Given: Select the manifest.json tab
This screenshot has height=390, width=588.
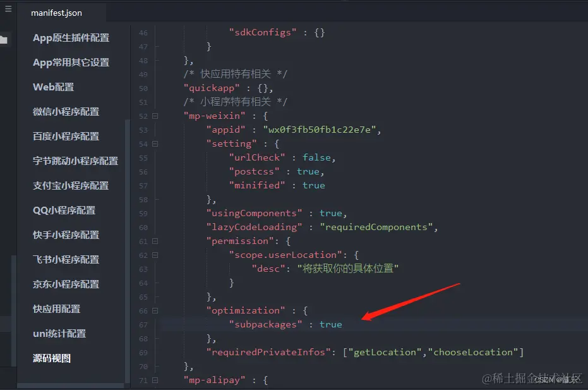Looking at the screenshot, I should pos(56,13).
